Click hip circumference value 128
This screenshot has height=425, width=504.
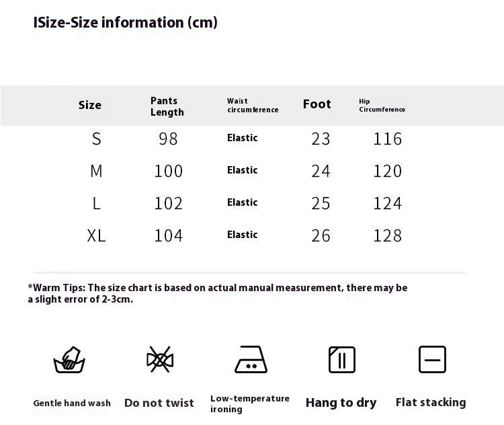tap(387, 236)
